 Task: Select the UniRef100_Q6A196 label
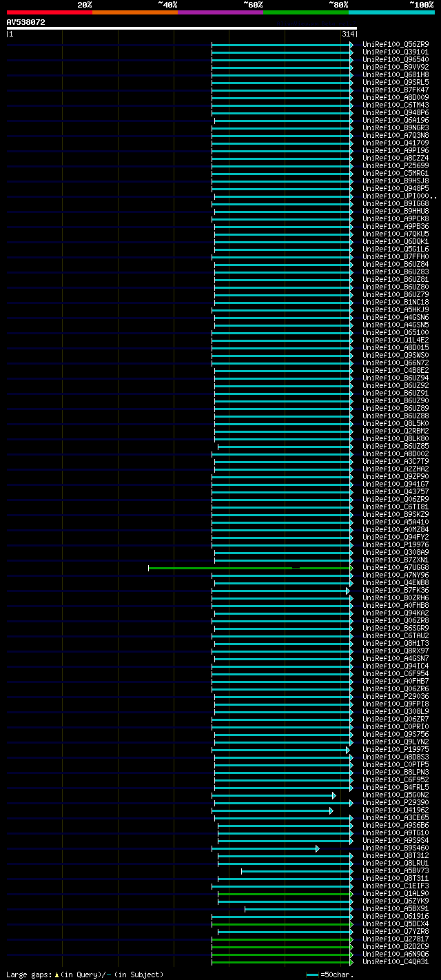pyautogui.click(x=396, y=120)
